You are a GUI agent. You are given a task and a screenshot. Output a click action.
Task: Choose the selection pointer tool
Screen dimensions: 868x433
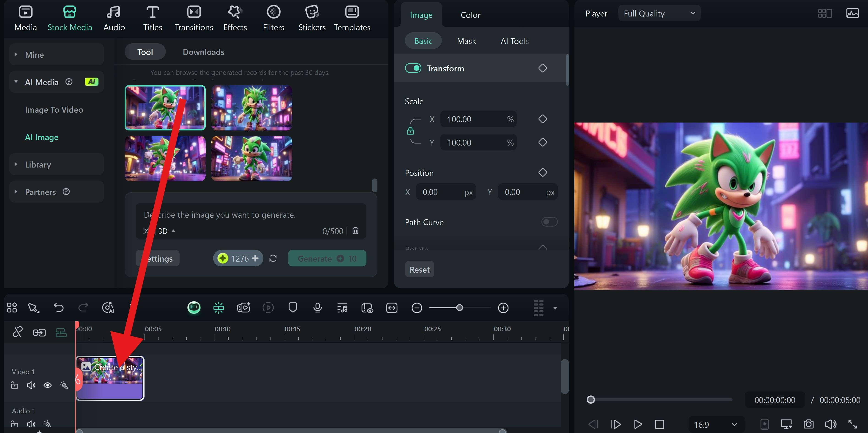click(x=34, y=307)
